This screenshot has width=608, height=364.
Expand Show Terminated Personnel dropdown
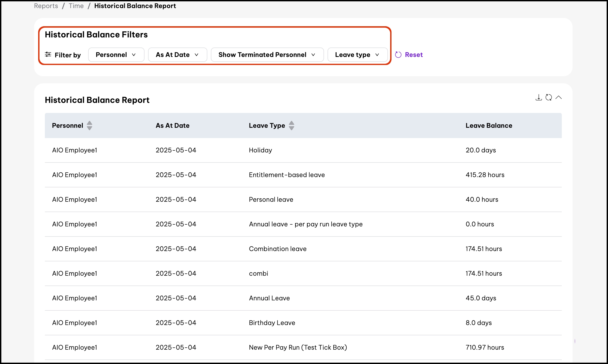(x=267, y=55)
